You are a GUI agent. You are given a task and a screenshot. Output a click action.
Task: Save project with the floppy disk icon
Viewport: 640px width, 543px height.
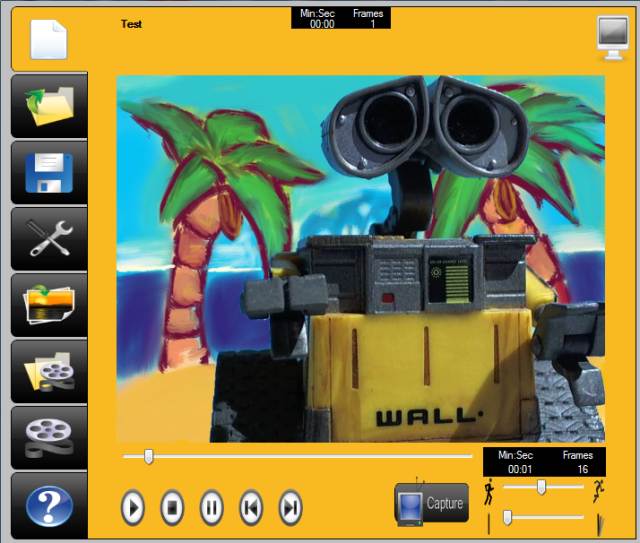(x=49, y=172)
